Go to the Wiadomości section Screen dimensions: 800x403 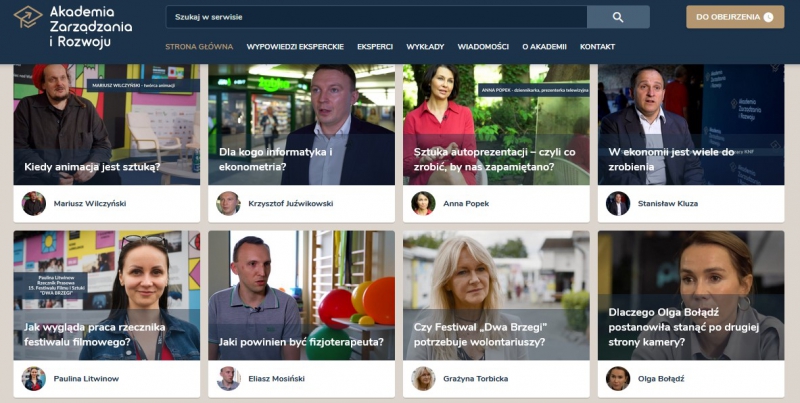coord(483,46)
